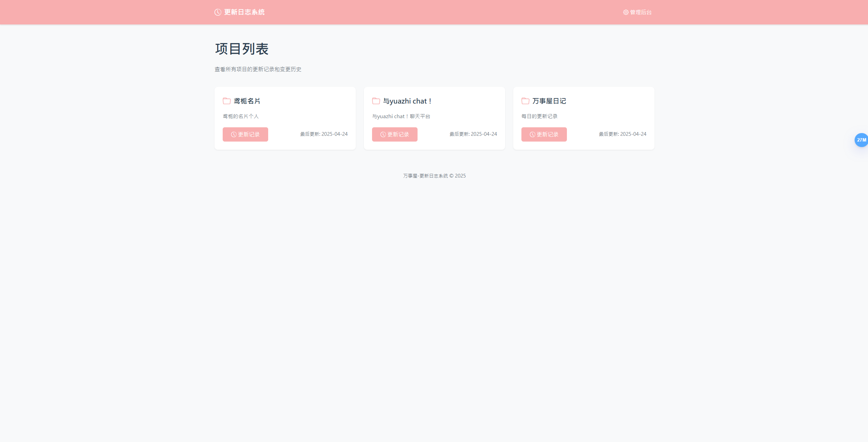Open 更新记录 for 万事屋日记 project
Screen dimensions: 868x442
(544, 134)
